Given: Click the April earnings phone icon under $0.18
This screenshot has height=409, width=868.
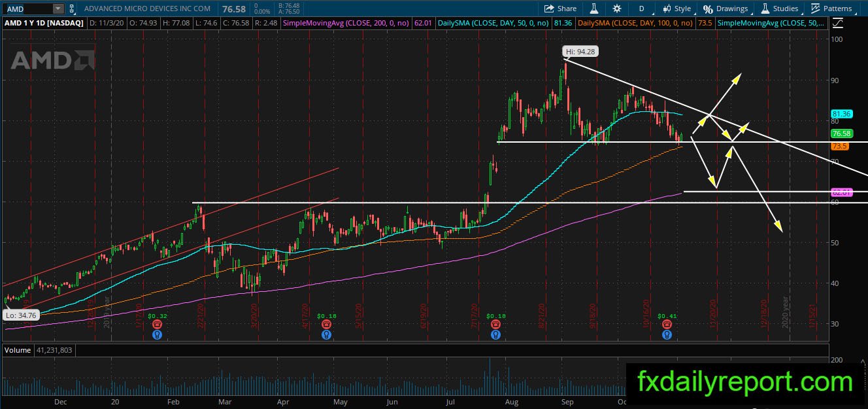Looking at the screenshot, I should [326, 323].
